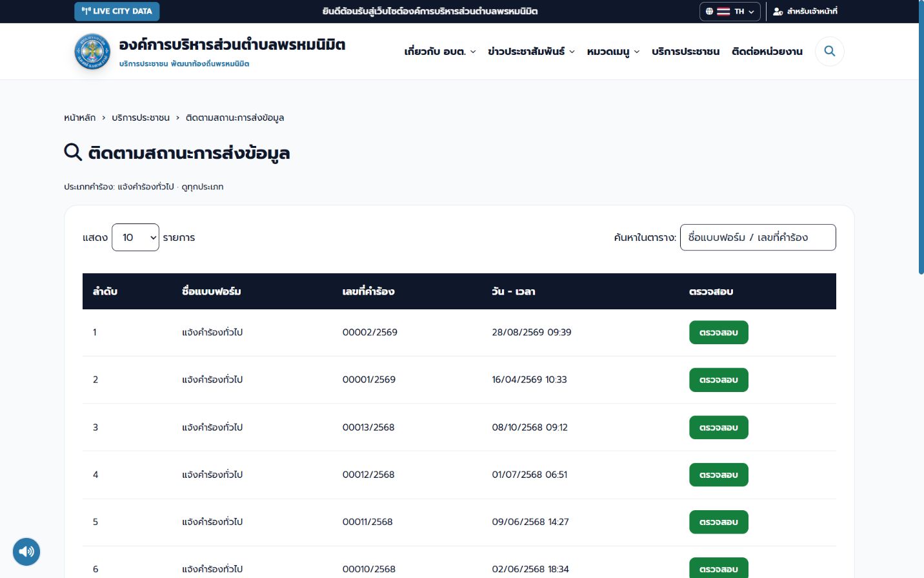This screenshot has width=924, height=578.
Task: Select date text 01/07/2568 06:51
Action: (530, 475)
